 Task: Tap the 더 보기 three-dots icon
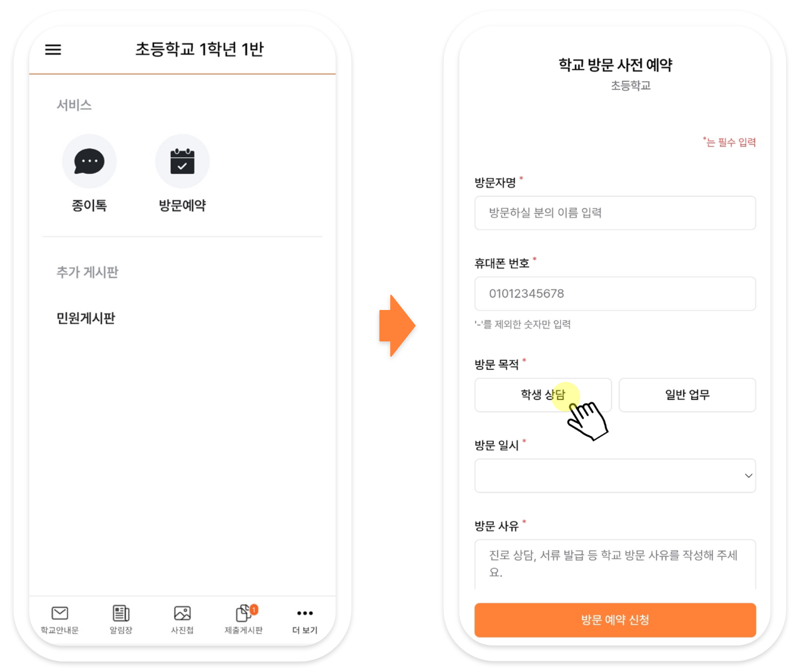pyautogui.click(x=305, y=613)
